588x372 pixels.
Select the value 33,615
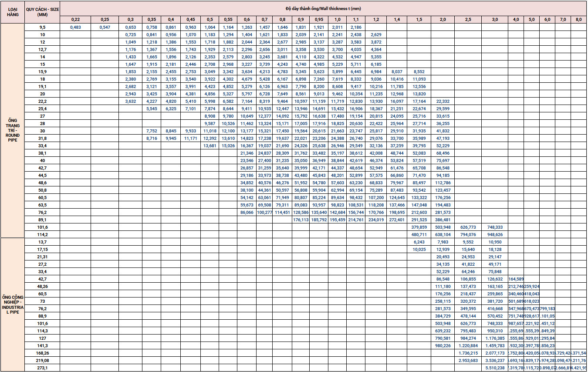[x=443, y=116]
